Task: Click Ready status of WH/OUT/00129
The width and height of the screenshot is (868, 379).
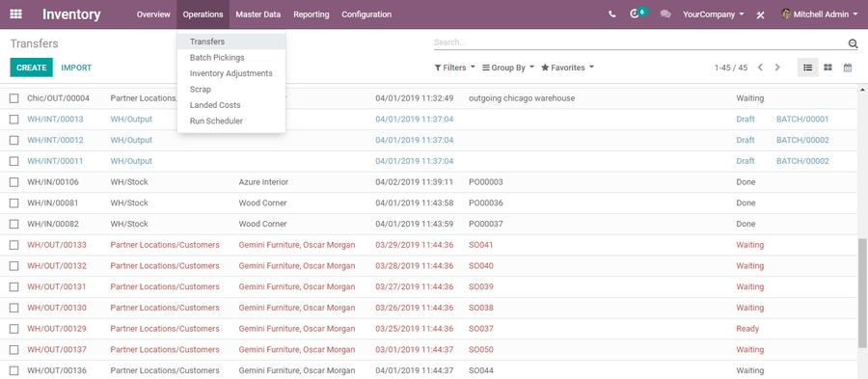Action: [x=747, y=329]
